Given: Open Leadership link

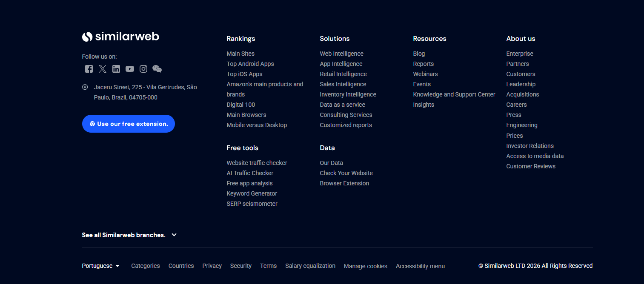Looking at the screenshot, I should 521,84.
